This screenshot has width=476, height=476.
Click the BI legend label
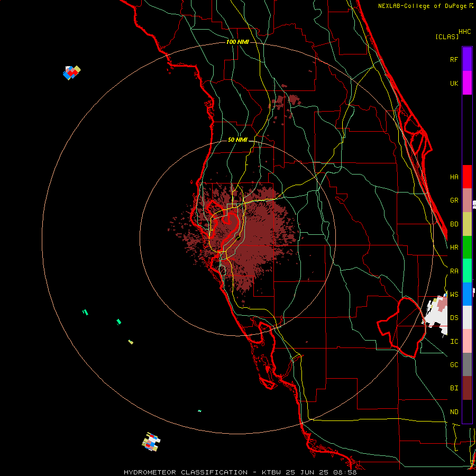[x=454, y=388]
